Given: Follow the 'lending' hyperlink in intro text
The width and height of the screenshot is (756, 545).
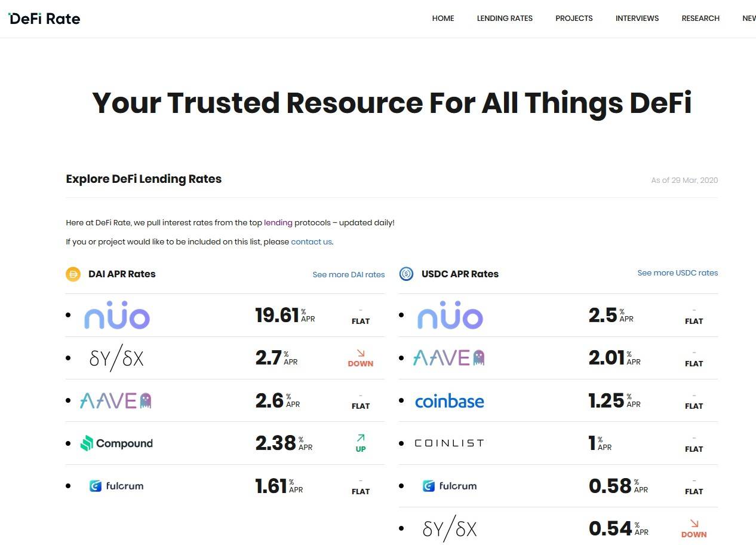Looking at the screenshot, I should click(278, 223).
